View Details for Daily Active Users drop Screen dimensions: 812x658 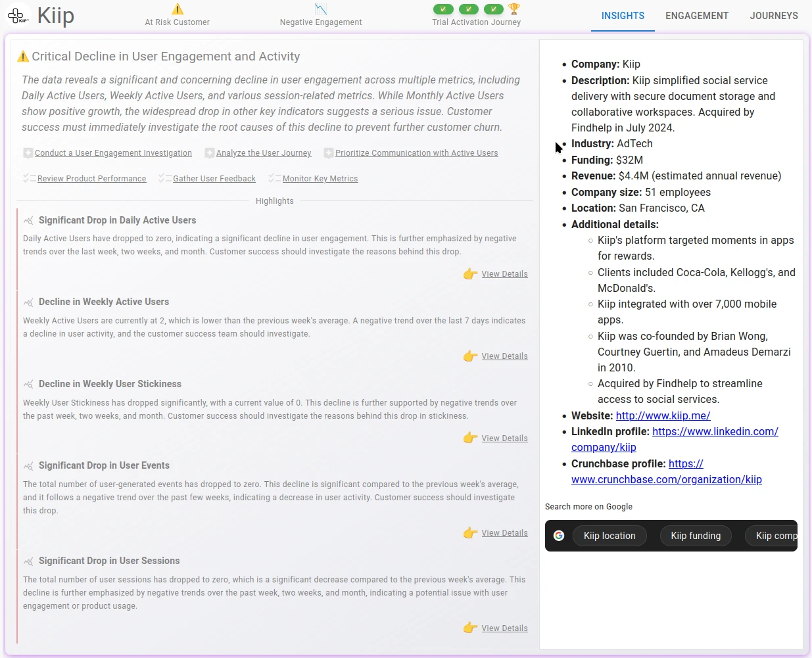click(504, 274)
